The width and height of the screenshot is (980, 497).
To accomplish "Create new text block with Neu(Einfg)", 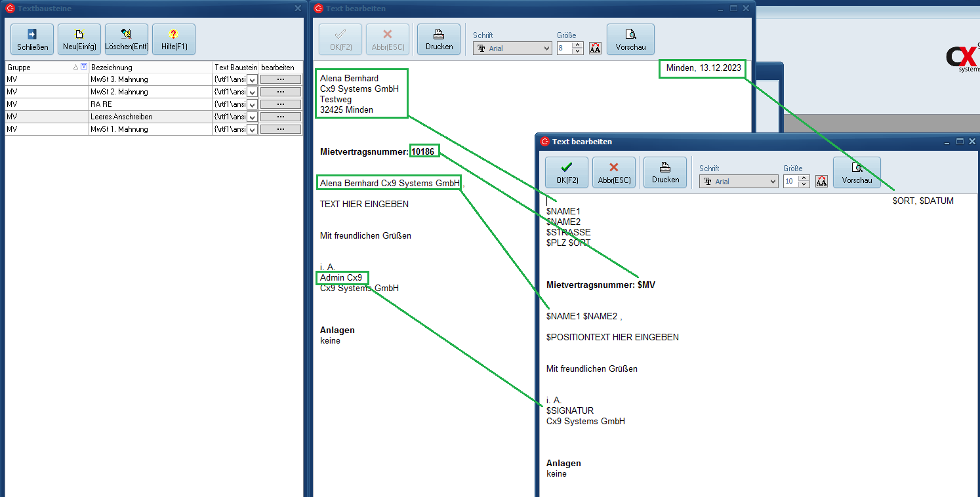I will pos(79,39).
